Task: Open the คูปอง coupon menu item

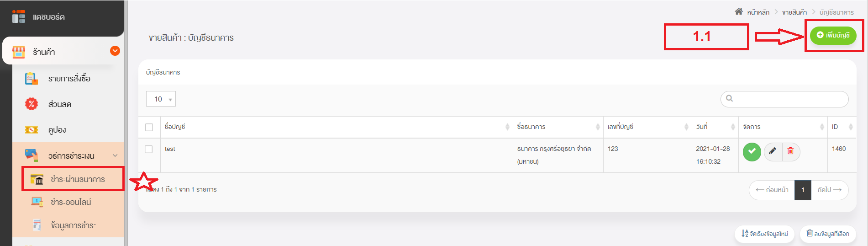Action: pos(57,130)
